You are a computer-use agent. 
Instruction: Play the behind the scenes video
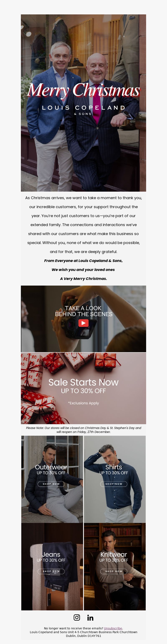(x=83, y=323)
